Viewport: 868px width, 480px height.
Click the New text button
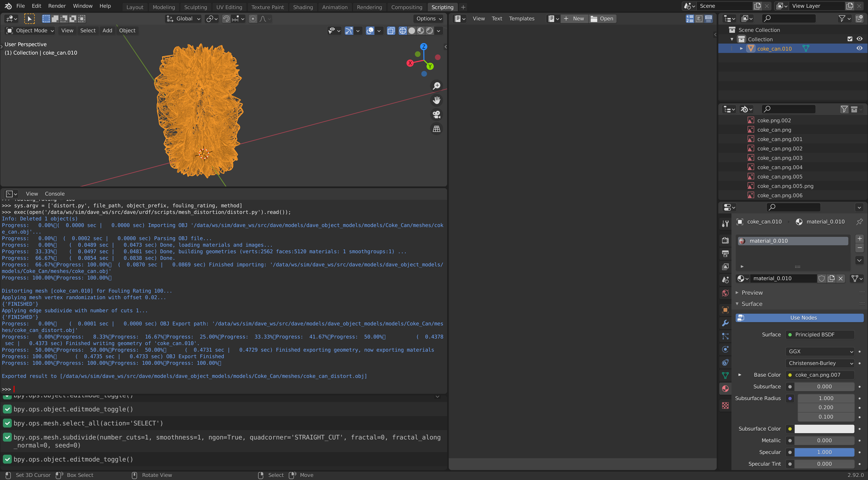pyautogui.click(x=575, y=19)
